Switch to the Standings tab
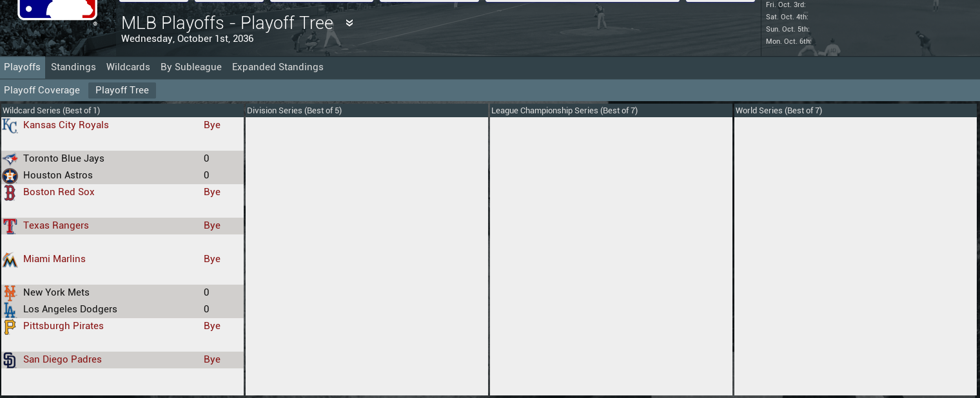Viewport: 980px width, 398px height. point(73,67)
